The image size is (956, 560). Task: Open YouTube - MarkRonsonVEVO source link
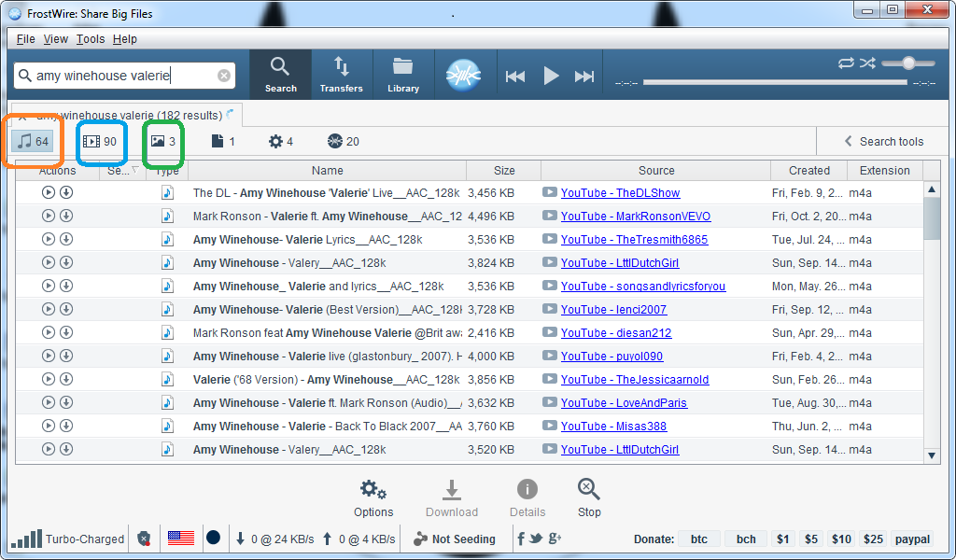[635, 217]
